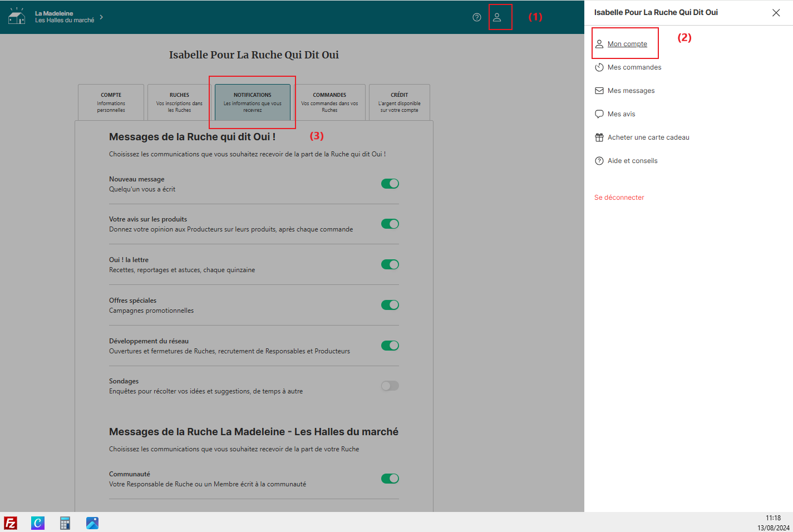Viewport: 793px width, 532px height.
Task: Click the 'Quelqu'un vous a écrit' description
Action: (142, 189)
